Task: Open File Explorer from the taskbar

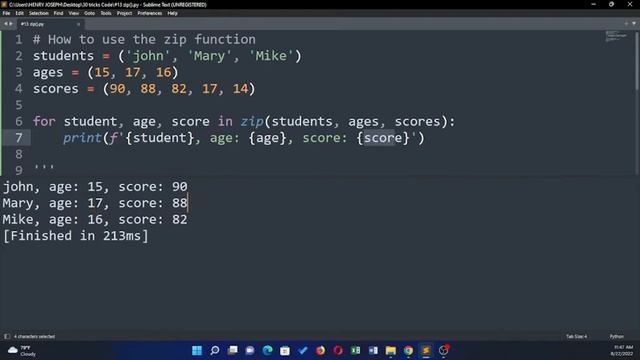Action: (391, 350)
